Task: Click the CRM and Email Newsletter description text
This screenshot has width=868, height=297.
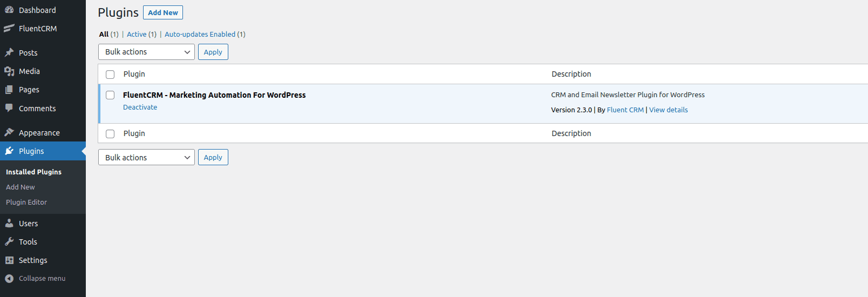Action: (x=628, y=94)
